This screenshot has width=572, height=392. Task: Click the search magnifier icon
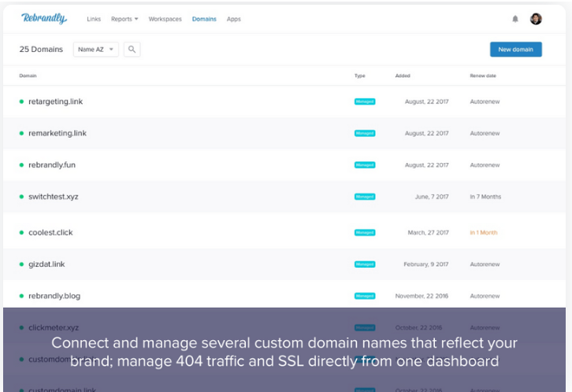pos(132,50)
